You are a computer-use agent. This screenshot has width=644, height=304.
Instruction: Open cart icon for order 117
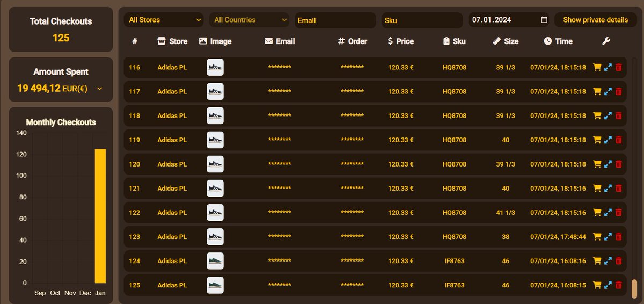[x=597, y=91]
